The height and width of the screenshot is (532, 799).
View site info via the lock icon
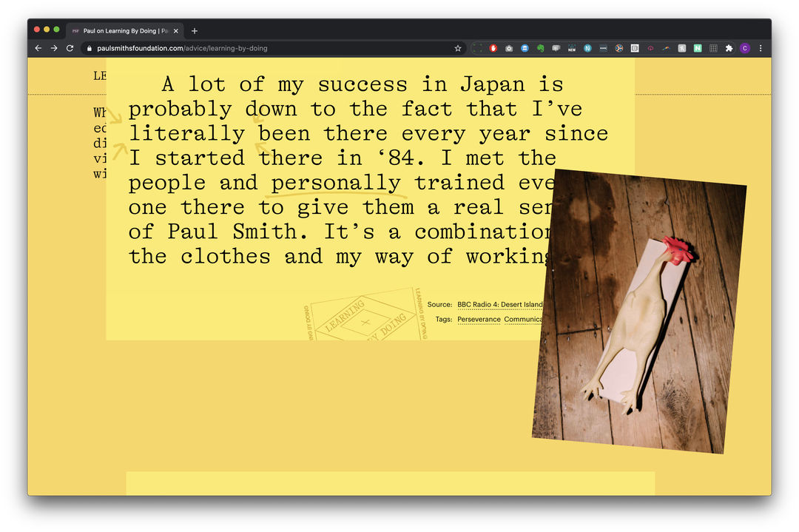click(90, 48)
